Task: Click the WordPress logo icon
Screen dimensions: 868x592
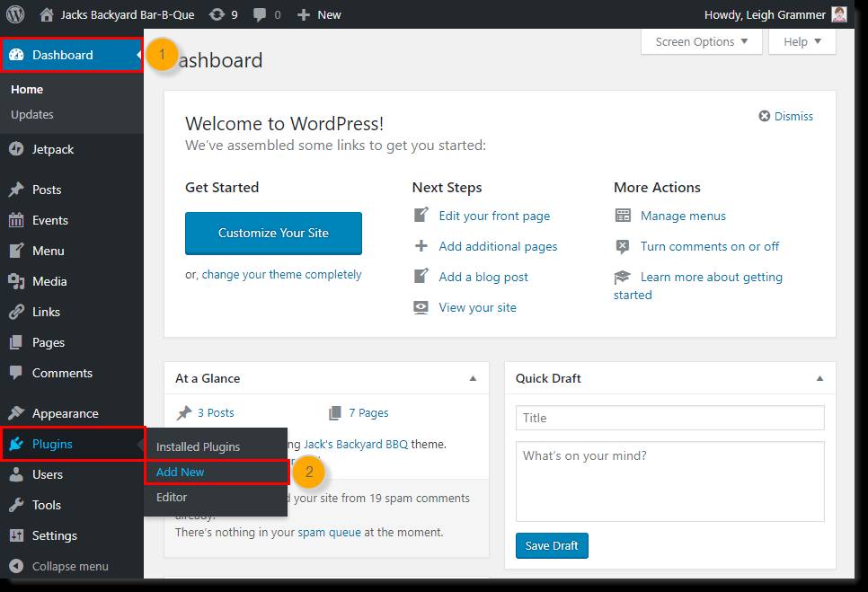Action: tap(15, 14)
